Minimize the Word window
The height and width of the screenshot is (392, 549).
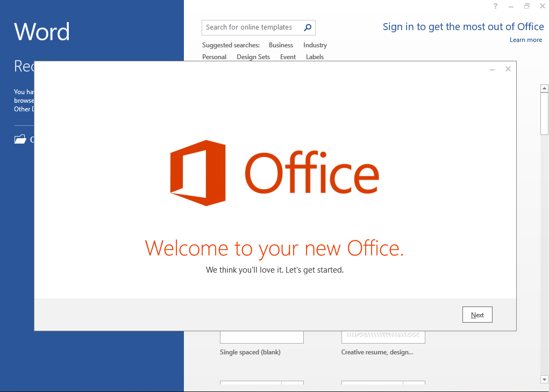[x=511, y=6]
